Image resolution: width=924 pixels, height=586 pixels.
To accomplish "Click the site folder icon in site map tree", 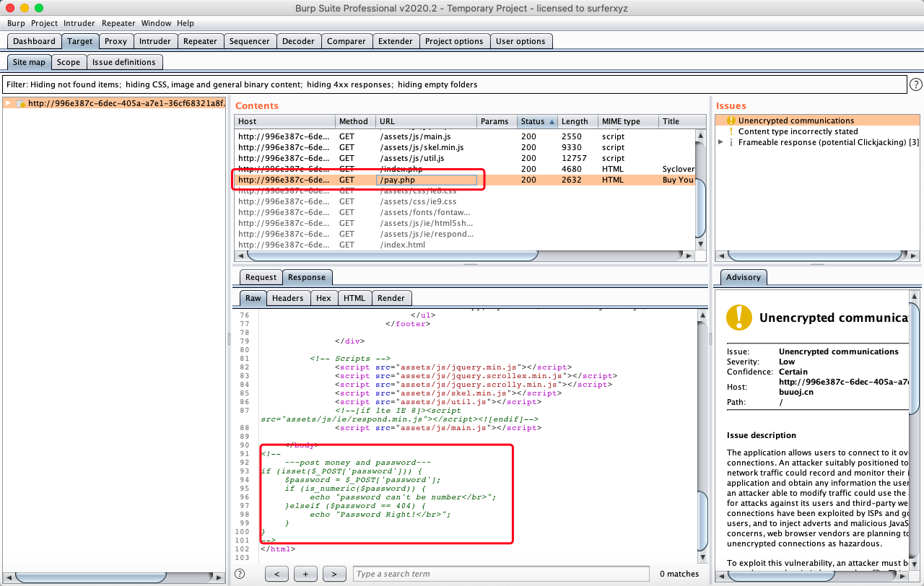I will pyautogui.click(x=21, y=103).
